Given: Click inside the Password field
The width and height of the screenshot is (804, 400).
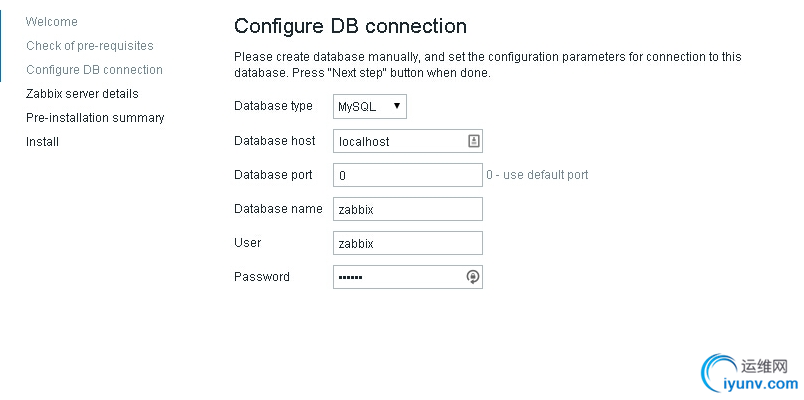Looking at the screenshot, I should (x=398, y=277).
